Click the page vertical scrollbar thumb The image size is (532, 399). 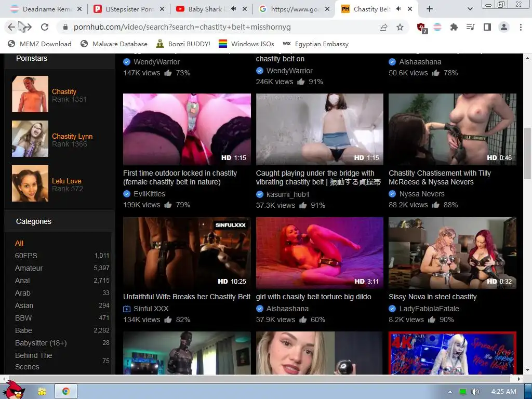[x=527, y=153]
